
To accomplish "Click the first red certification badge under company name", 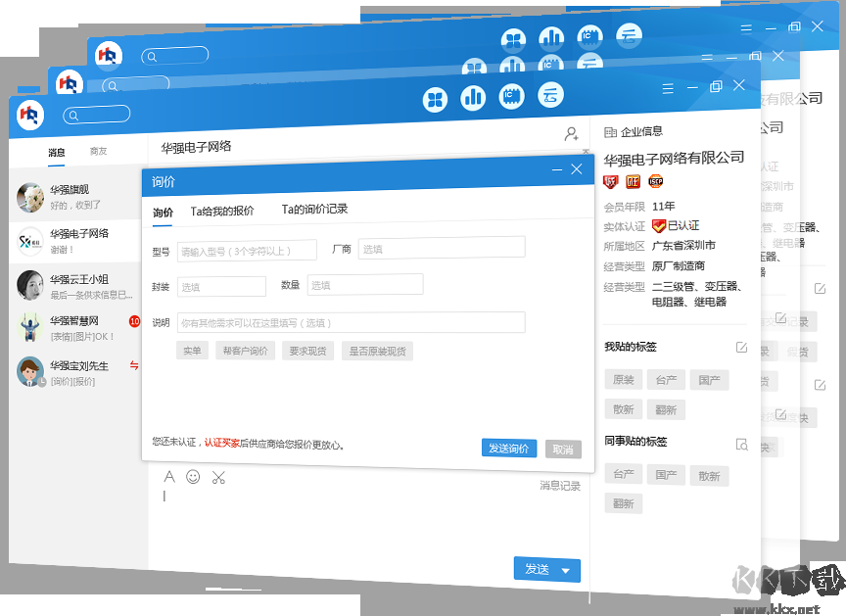I will 610,182.
